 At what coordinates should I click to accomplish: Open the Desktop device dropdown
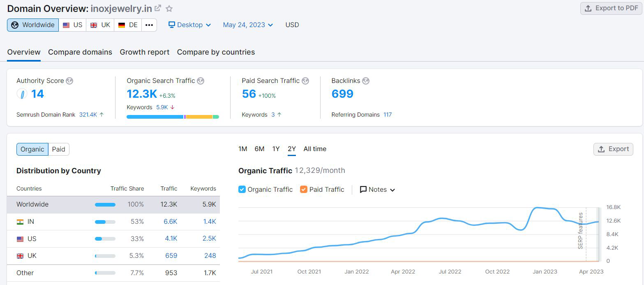189,25
